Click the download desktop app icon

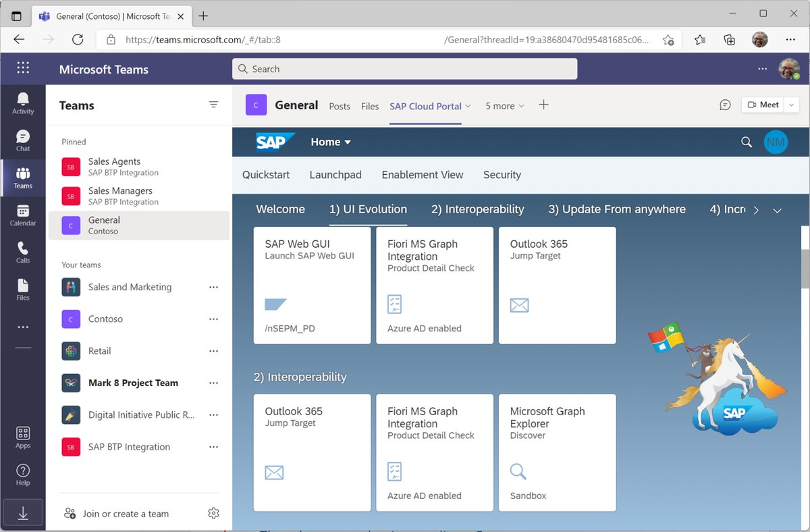(x=23, y=513)
